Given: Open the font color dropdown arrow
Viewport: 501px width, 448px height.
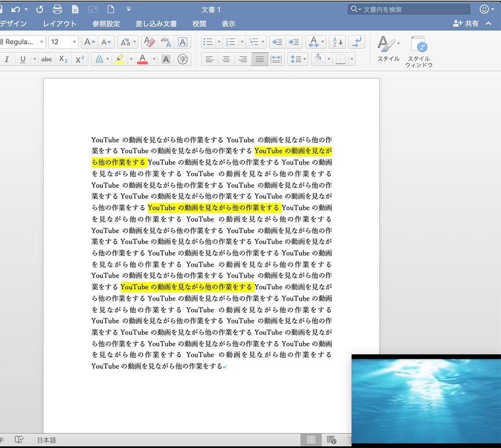Looking at the screenshot, I should [154, 59].
